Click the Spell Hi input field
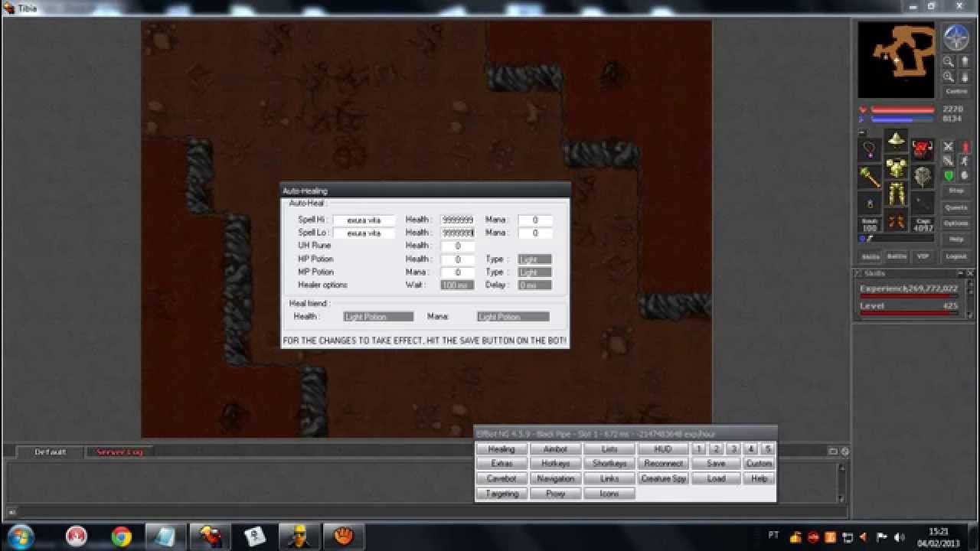This screenshot has height=551, width=980. tap(364, 220)
